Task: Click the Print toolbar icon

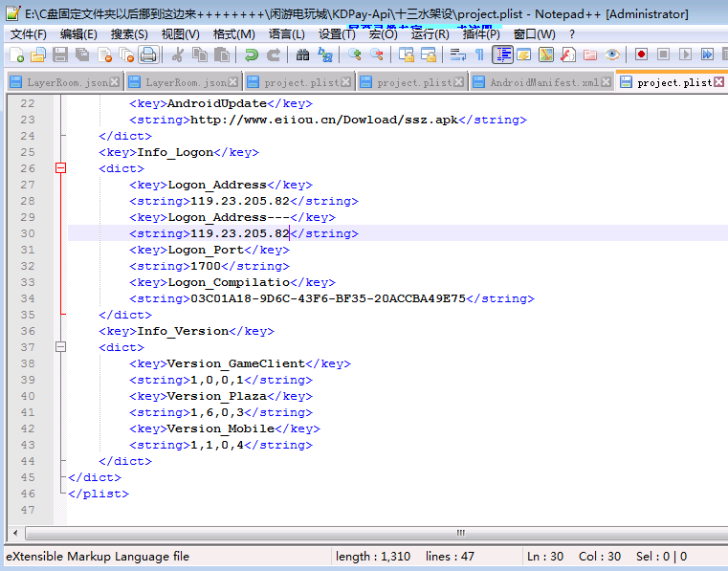Action: pos(147,55)
